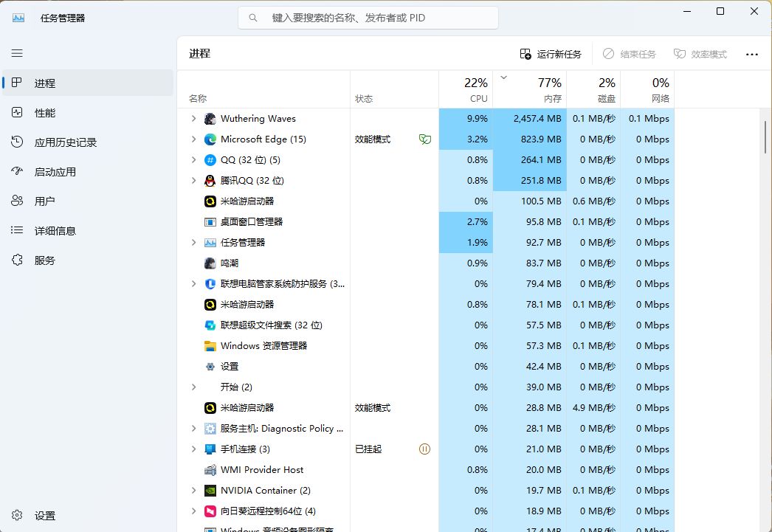Click the Windows 资源管理器 folder icon
The width and height of the screenshot is (772, 532).
tap(210, 346)
